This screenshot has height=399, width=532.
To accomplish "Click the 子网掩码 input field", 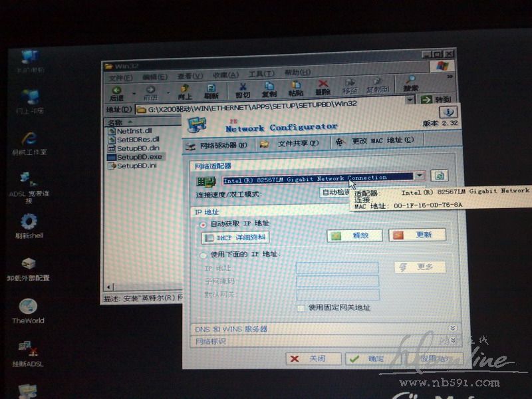I will point(338,281).
